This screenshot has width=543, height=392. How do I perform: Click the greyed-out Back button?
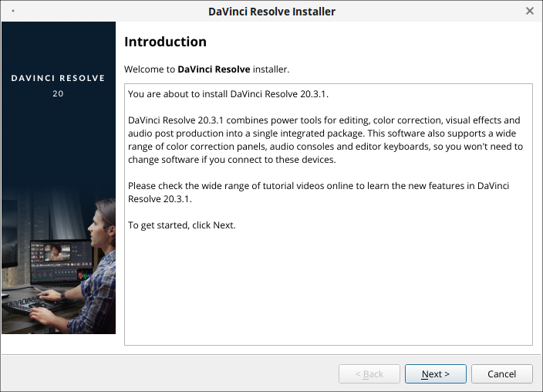click(x=369, y=374)
